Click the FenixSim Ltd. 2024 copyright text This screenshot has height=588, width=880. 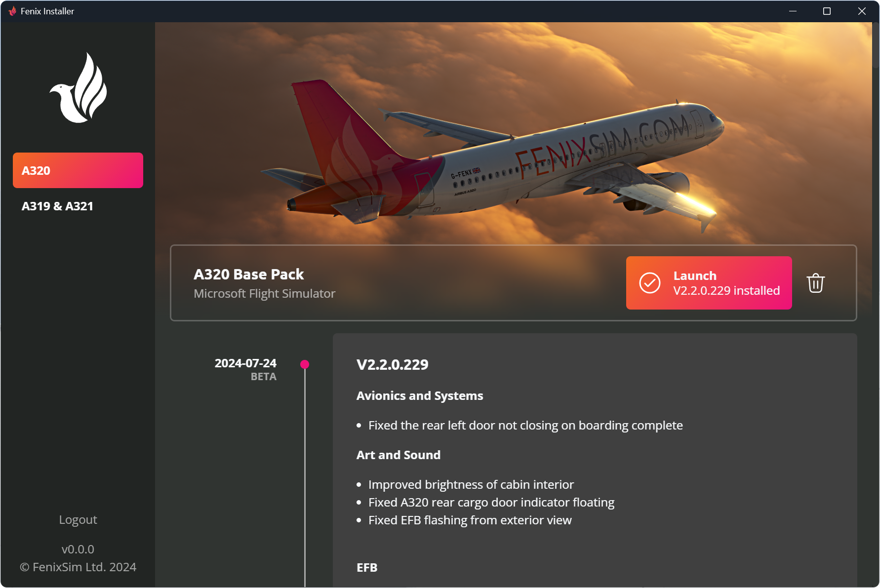[x=78, y=567]
